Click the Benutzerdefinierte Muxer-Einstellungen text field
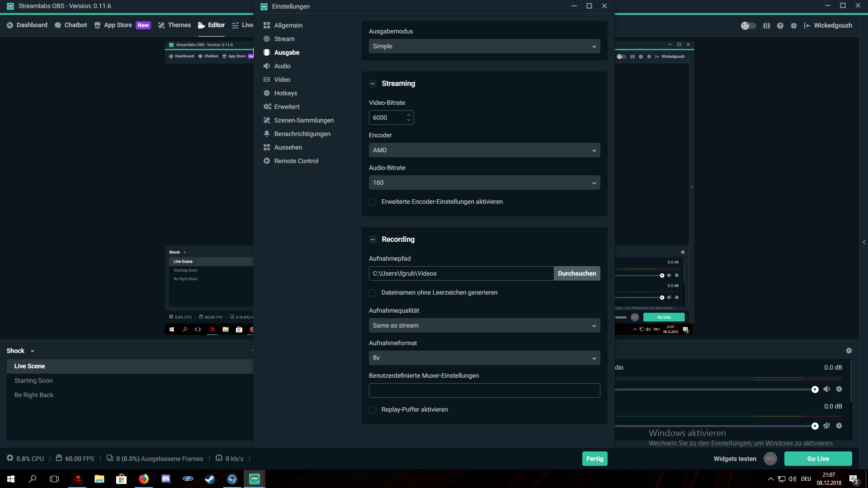The height and width of the screenshot is (488, 868). pyautogui.click(x=484, y=390)
